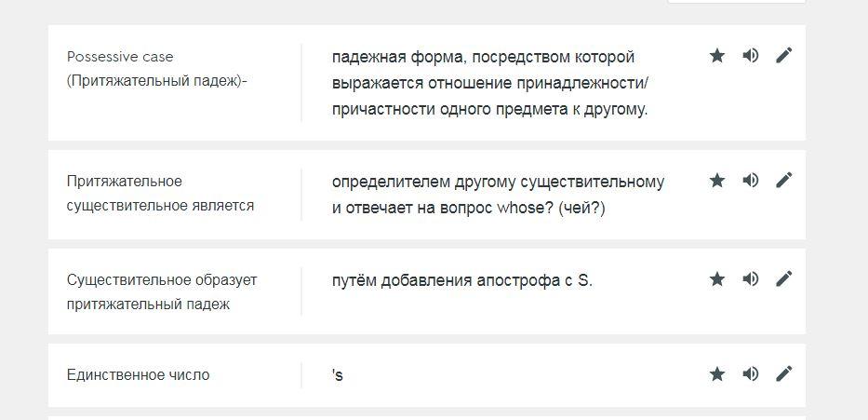Screen dimensions: 868x420
Task: Play audio for 'Possessive case' card
Action: pyautogui.click(x=750, y=55)
